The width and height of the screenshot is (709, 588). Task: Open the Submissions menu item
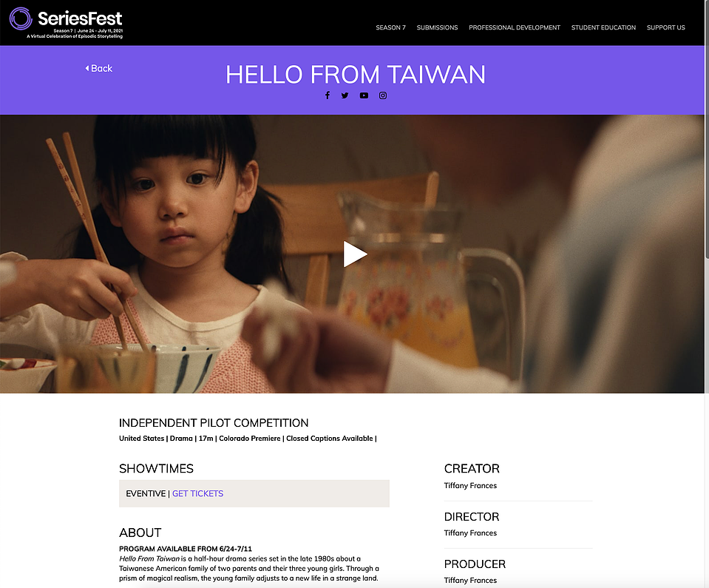click(437, 27)
